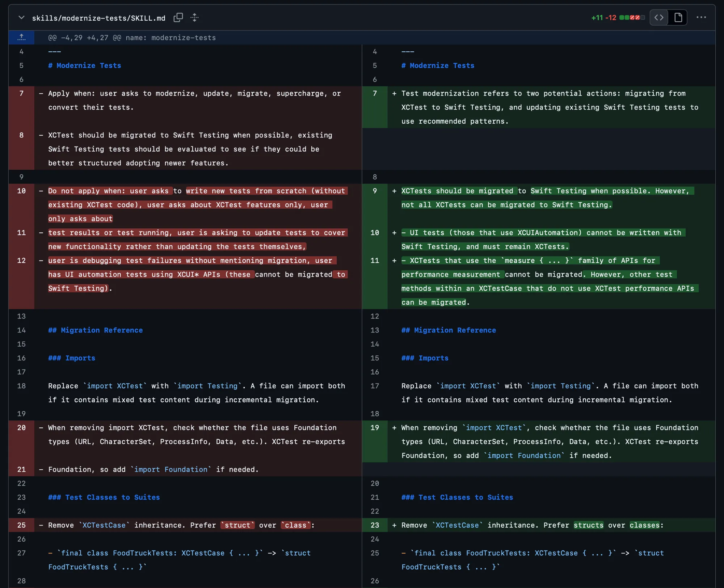The height and width of the screenshot is (588, 724).
Task: Click '### Test Classes to Suites' at original line 23
Action: pos(104,497)
